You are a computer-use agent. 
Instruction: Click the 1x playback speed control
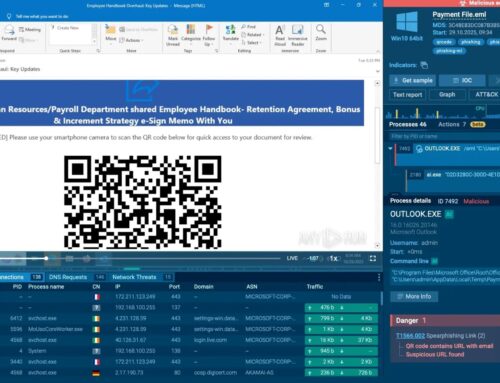[x=333, y=259]
